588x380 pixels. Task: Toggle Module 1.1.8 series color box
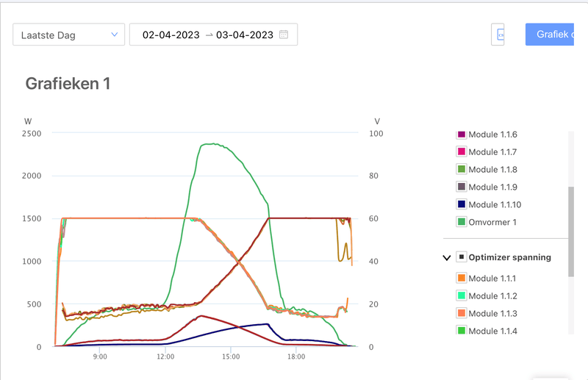coord(462,170)
